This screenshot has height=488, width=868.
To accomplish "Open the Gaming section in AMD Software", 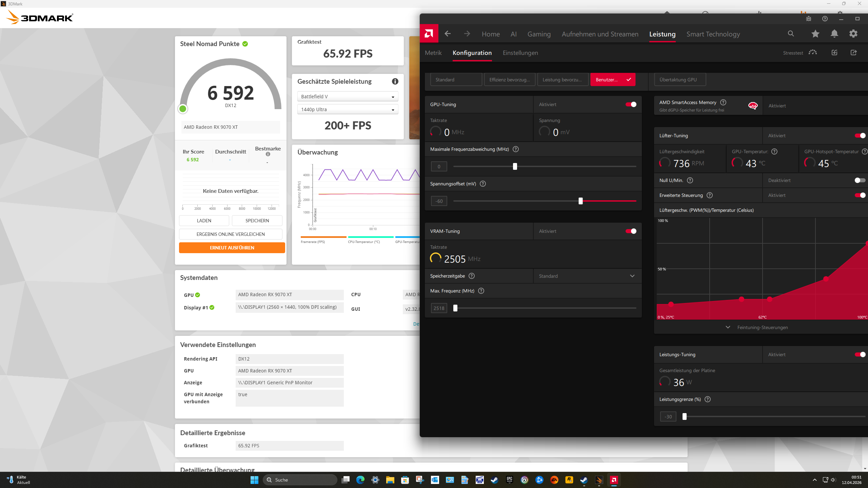I will [x=539, y=34].
